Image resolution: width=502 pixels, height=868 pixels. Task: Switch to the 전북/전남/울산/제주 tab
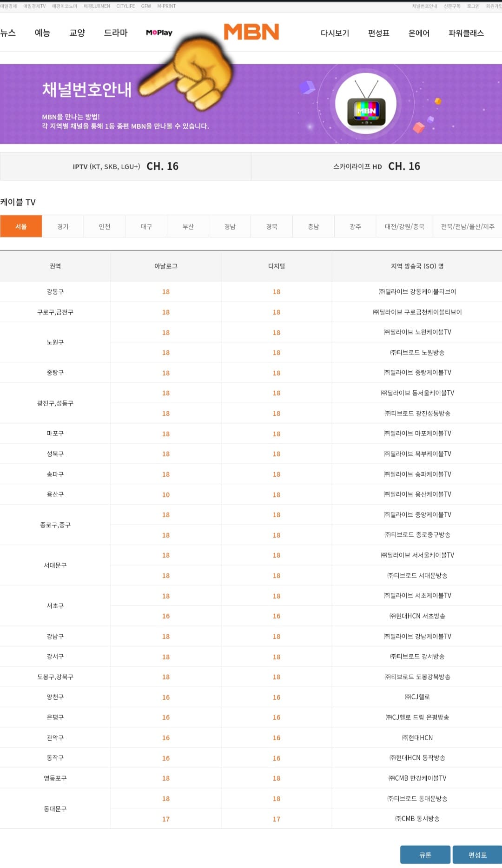coord(468,226)
